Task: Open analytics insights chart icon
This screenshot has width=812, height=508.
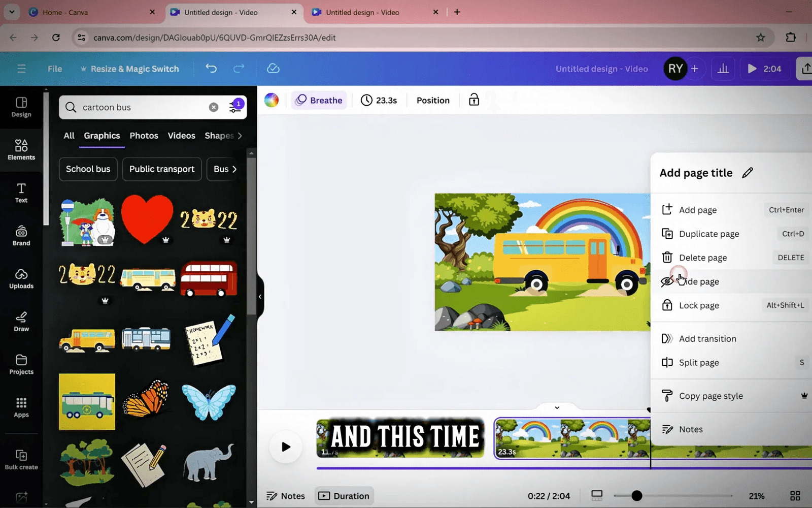Action: click(x=723, y=69)
